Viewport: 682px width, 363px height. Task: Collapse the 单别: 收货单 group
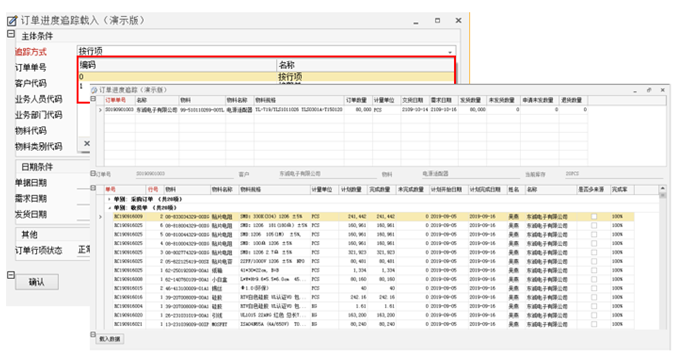[109, 208]
